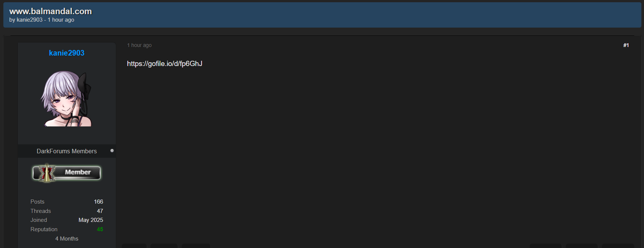Click the Reputation label in user stats
Viewport: 644px width, 248px height.
coord(44,229)
